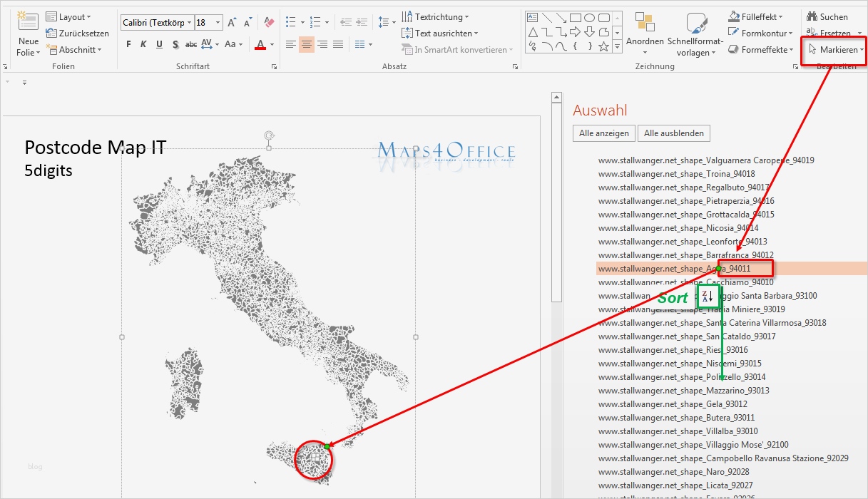Open the font size dropdown
This screenshot has width=868, height=499.
tap(218, 23)
